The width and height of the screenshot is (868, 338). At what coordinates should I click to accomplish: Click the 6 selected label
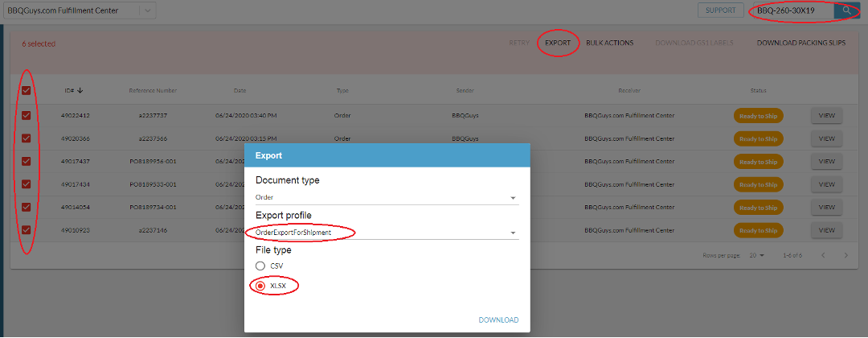click(x=39, y=43)
